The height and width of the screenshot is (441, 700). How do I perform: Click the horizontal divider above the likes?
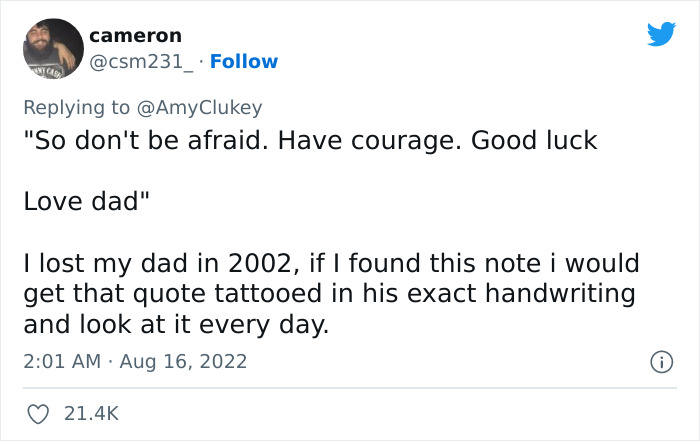(x=350, y=387)
